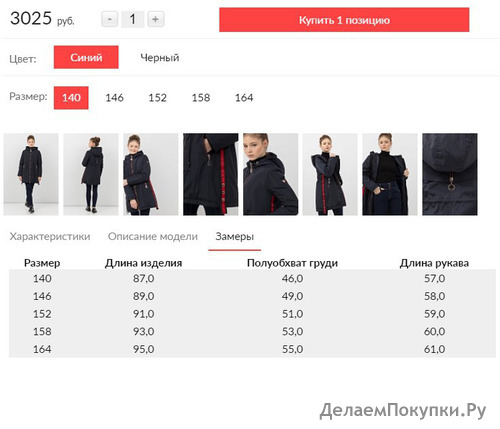Viewport: 500px width, 429px height.
Task: Decrease quantity with the minus button
Action: coord(110,19)
